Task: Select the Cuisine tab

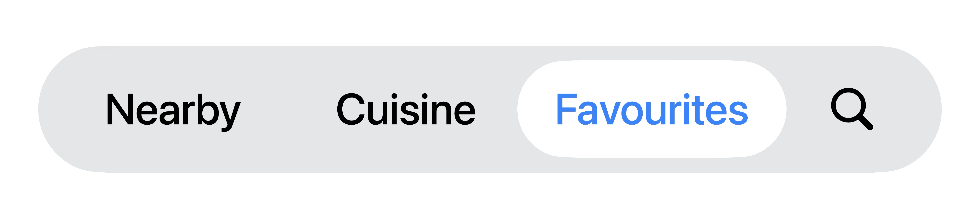Action: coord(406,109)
